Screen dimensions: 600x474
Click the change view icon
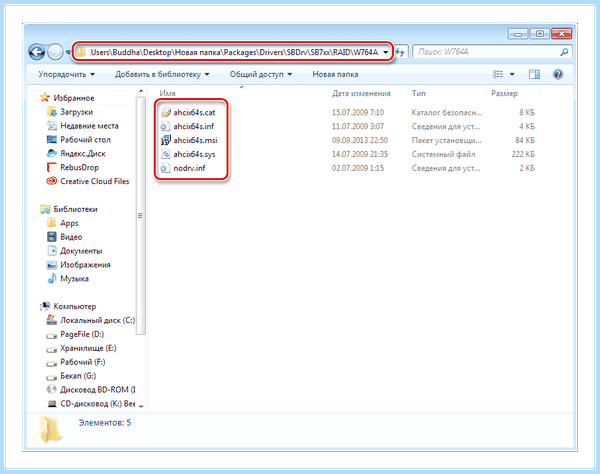pyautogui.click(x=497, y=74)
